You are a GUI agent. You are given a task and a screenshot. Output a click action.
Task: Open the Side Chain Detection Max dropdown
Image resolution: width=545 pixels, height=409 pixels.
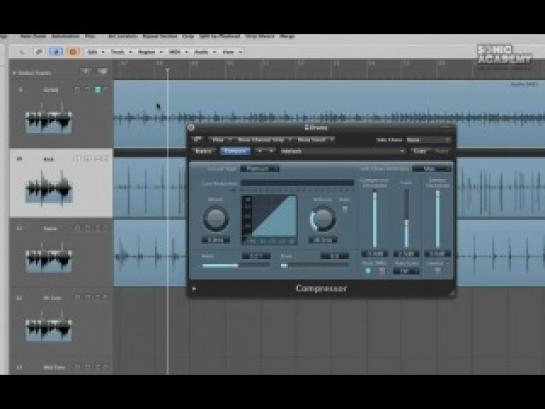[431, 169]
